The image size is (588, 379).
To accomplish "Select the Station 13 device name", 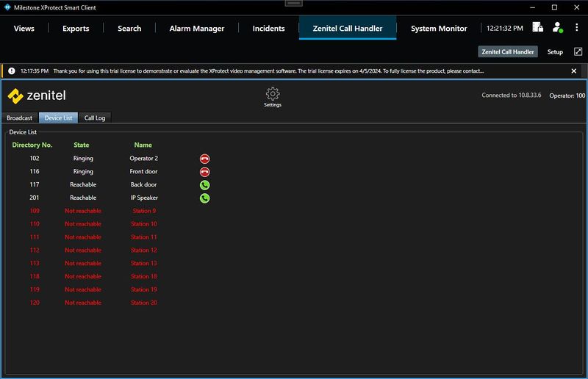I will [x=144, y=263].
